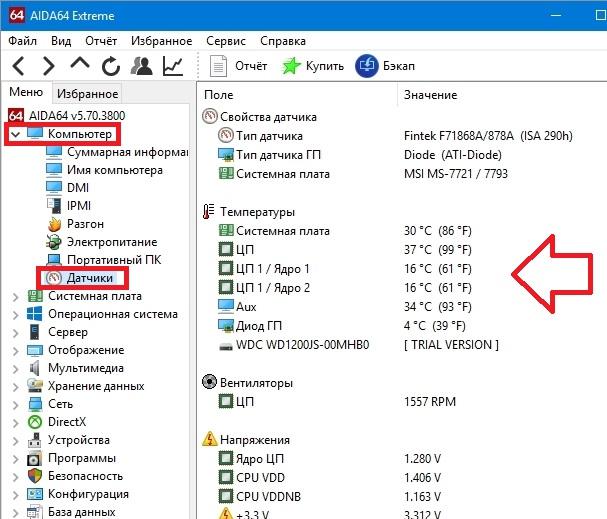Click the Xbox icon next to DirectX
Image resolution: width=607 pixels, height=519 pixels.
(35, 422)
